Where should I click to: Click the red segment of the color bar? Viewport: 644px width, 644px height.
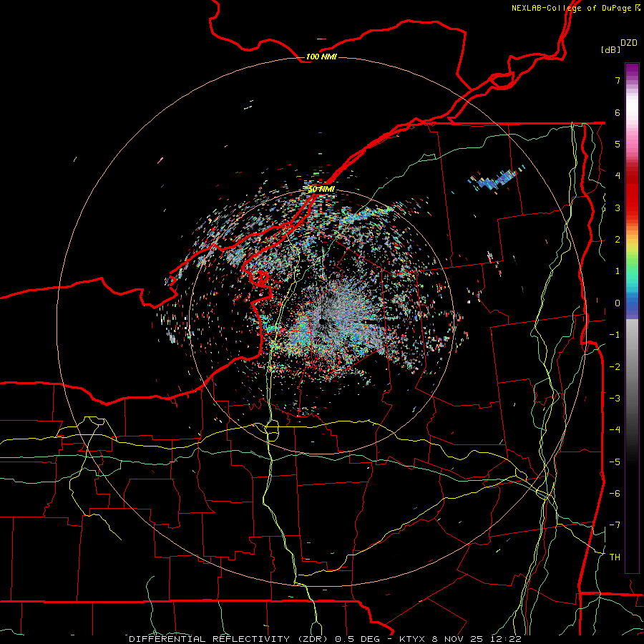click(632, 197)
